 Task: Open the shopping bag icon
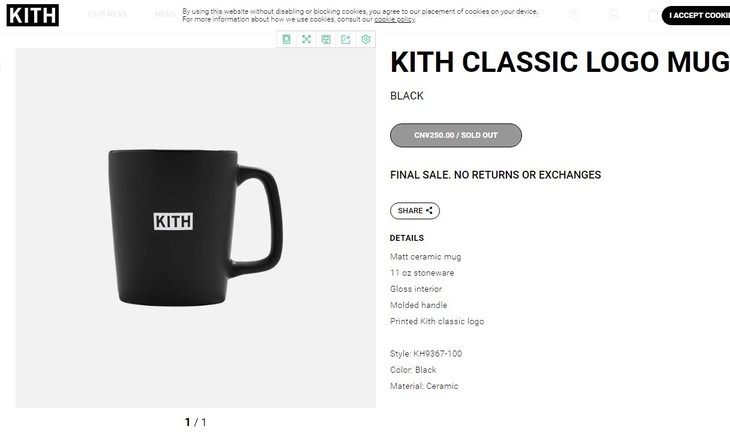point(653,15)
